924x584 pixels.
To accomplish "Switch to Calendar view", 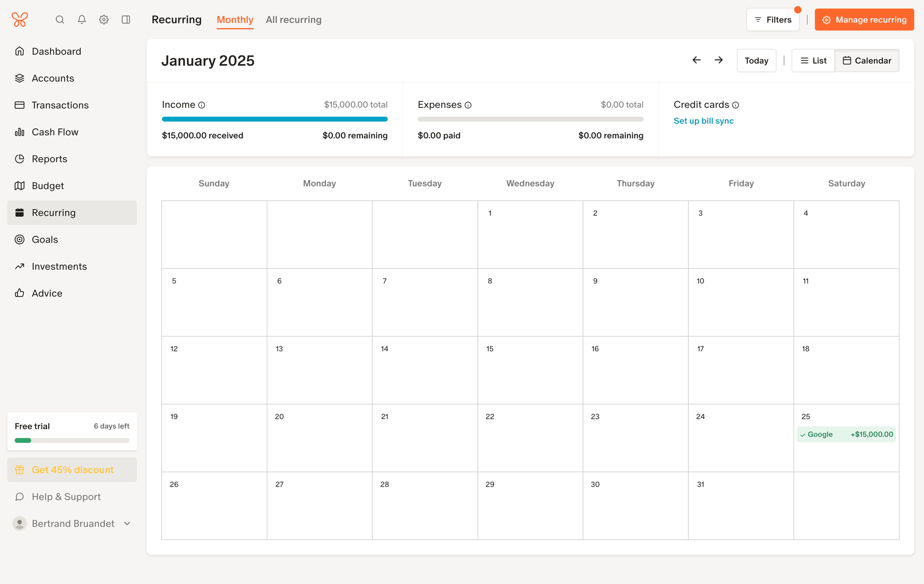I will [867, 60].
